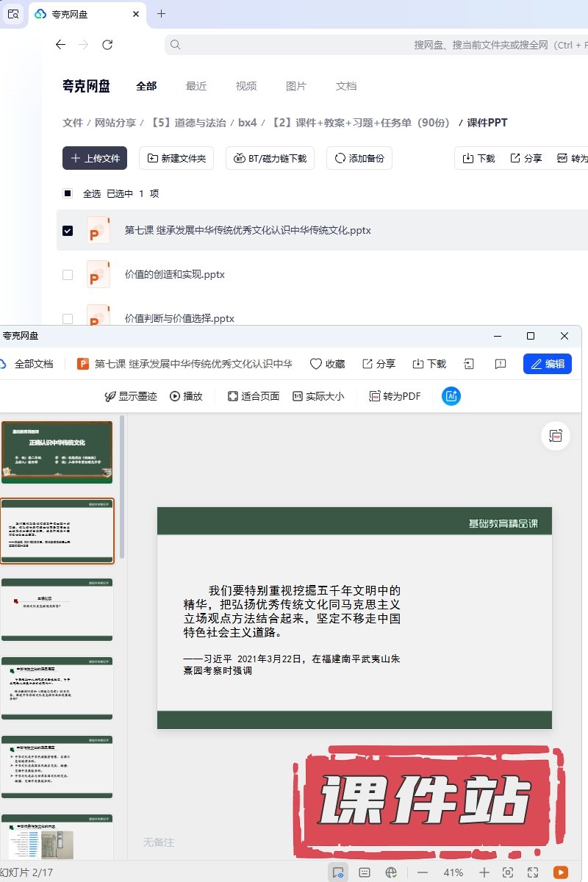
Task: Click the 上传文件 button
Action: pyautogui.click(x=95, y=158)
